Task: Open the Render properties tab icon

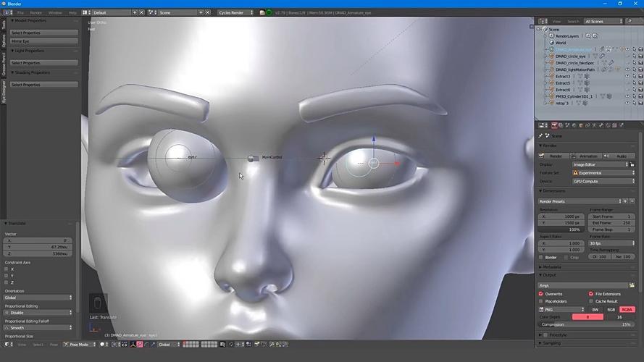Action: (554, 125)
